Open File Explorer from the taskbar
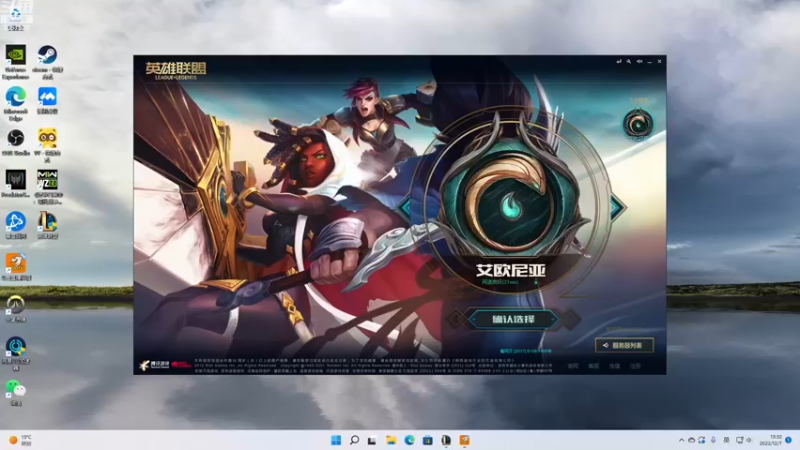The height and width of the screenshot is (450, 800). coord(391,440)
